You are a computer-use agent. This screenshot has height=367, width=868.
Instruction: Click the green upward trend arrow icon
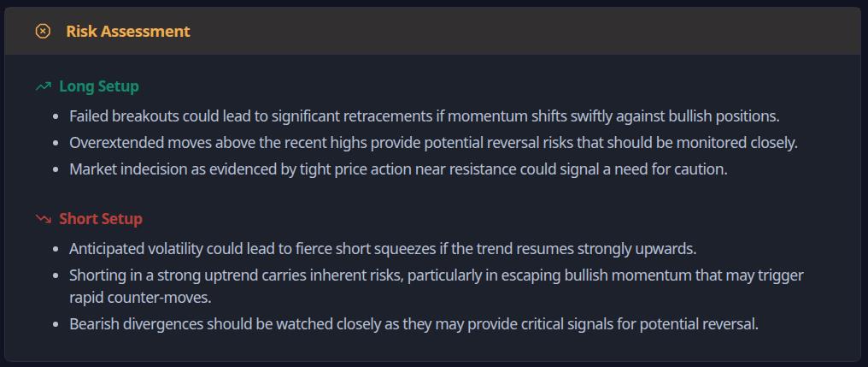click(44, 86)
